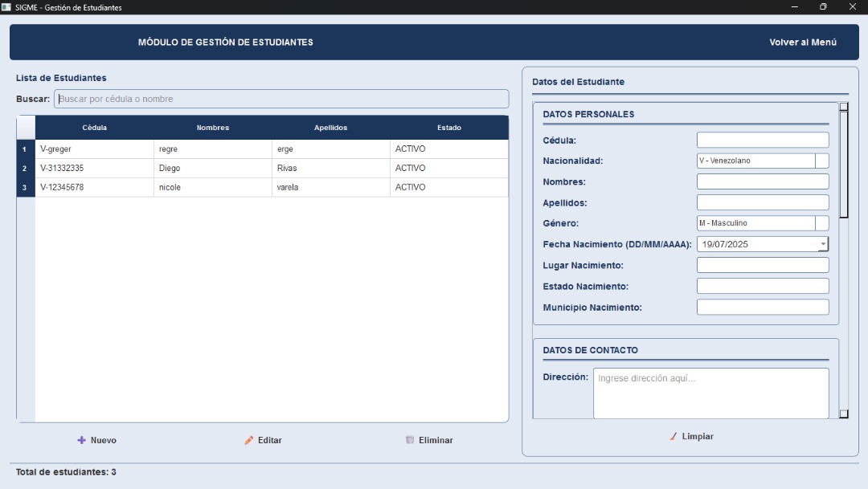The height and width of the screenshot is (489, 868).
Task: Select the row for Diego Rivas
Action: [x=214, y=169]
